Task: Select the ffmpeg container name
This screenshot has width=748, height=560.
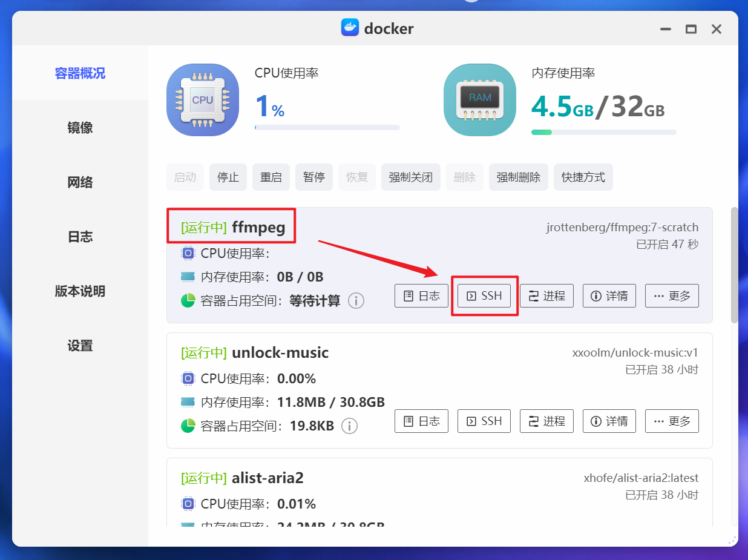Action: 258,228
